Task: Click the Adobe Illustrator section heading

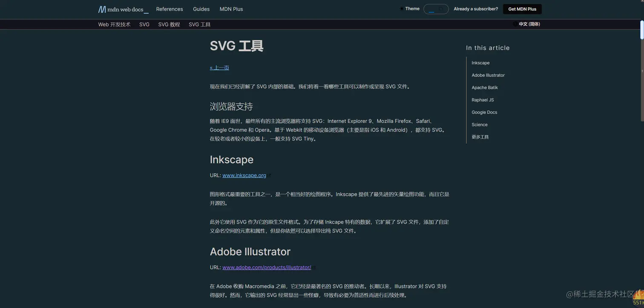Action: pyautogui.click(x=250, y=252)
